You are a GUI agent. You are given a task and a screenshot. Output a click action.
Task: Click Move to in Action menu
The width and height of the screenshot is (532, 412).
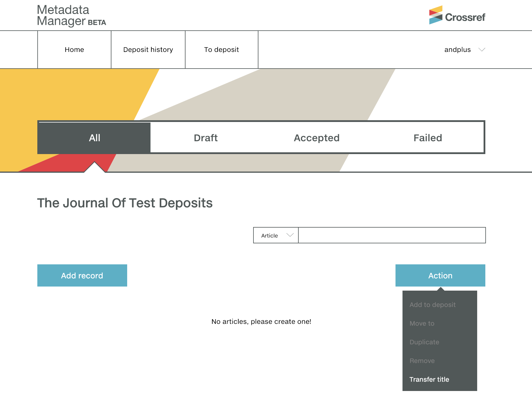click(422, 323)
